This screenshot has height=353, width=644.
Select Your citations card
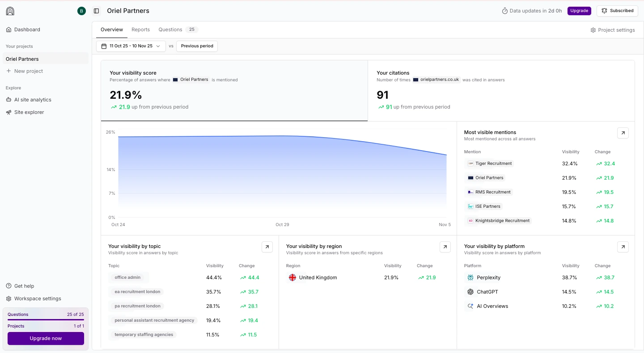pyautogui.click(x=501, y=91)
